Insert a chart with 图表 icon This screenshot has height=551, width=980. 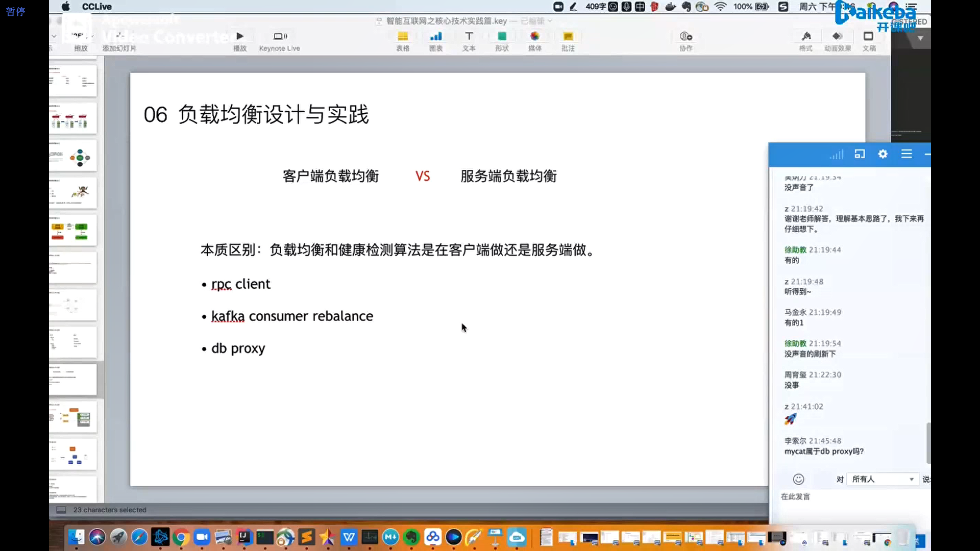(436, 37)
